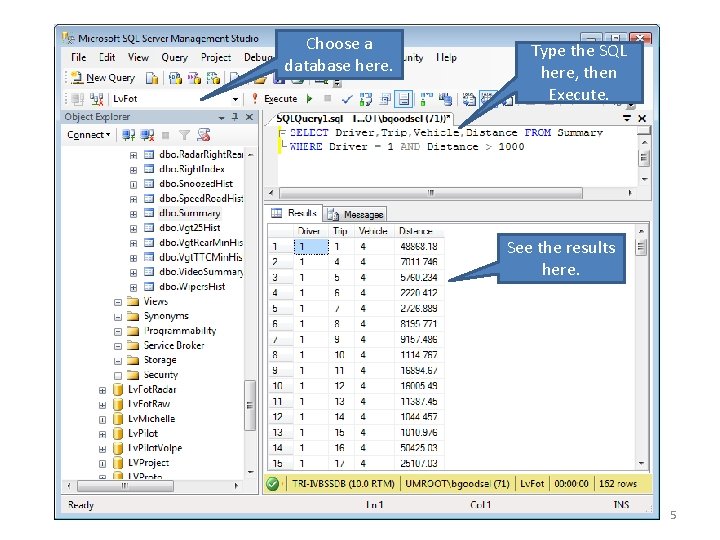This screenshot has height=540, width=720.
Task: Click the gray Cancel Executing Query stop icon
Action: [x=327, y=98]
